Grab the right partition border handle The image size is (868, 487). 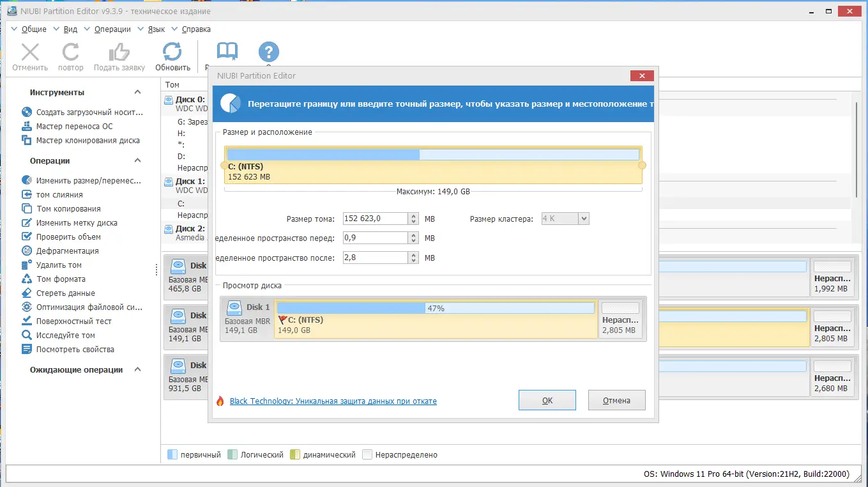[x=642, y=165]
